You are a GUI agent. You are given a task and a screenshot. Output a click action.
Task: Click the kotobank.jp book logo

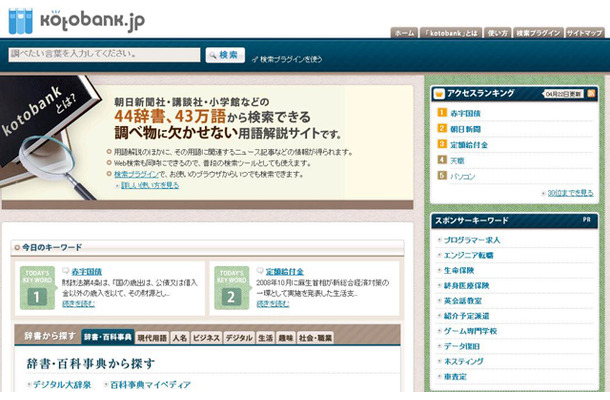click(21, 21)
